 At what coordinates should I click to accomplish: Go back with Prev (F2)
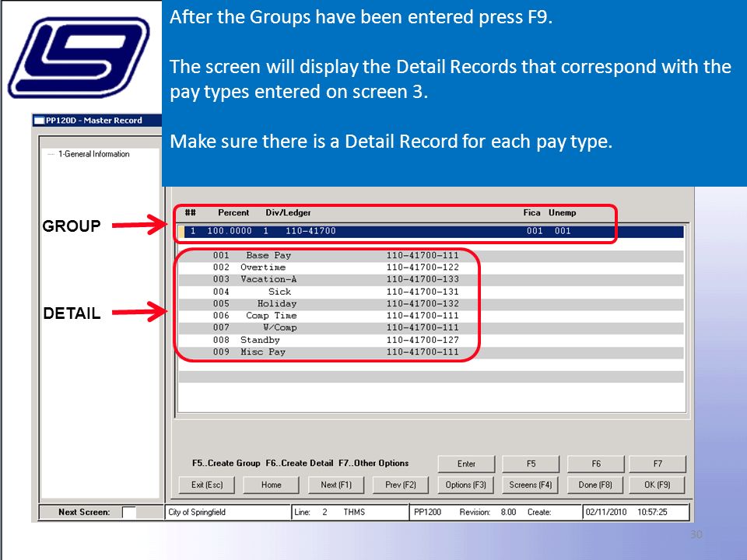pyautogui.click(x=401, y=485)
